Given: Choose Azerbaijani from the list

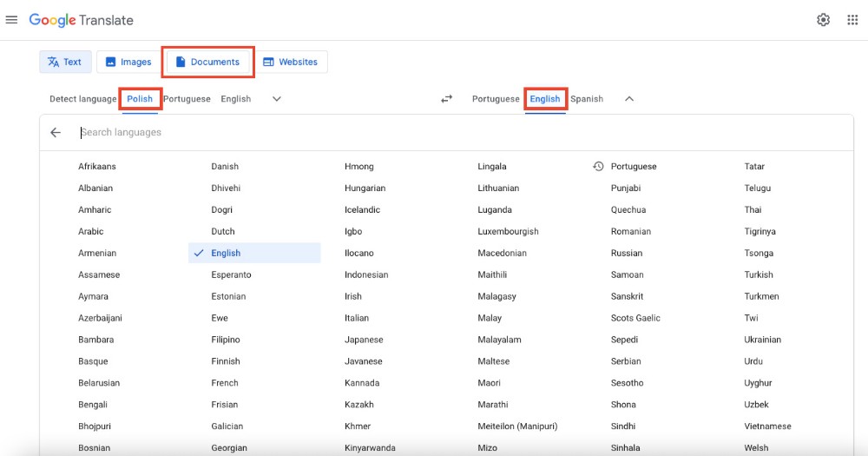Looking at the screenshot, I should 100,318.
